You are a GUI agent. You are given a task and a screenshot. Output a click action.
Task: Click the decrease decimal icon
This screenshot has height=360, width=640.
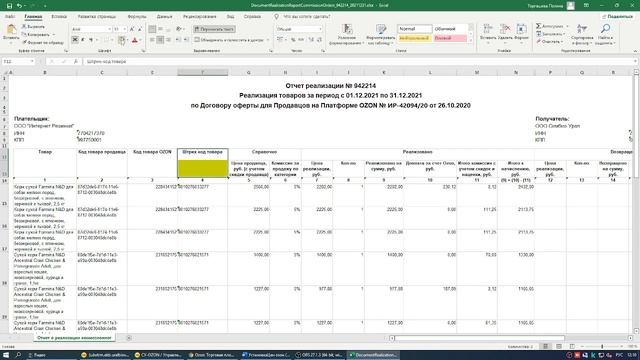click(x=319, y=40)
